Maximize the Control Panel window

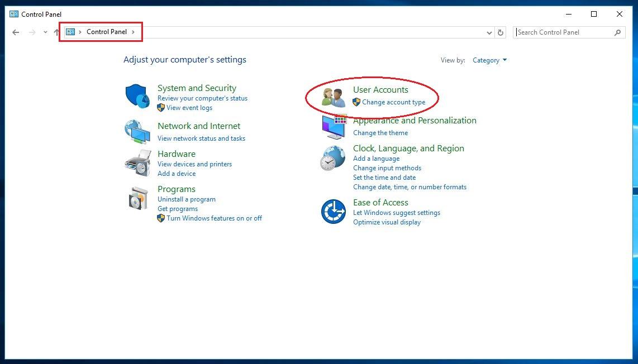coord(594,14)
